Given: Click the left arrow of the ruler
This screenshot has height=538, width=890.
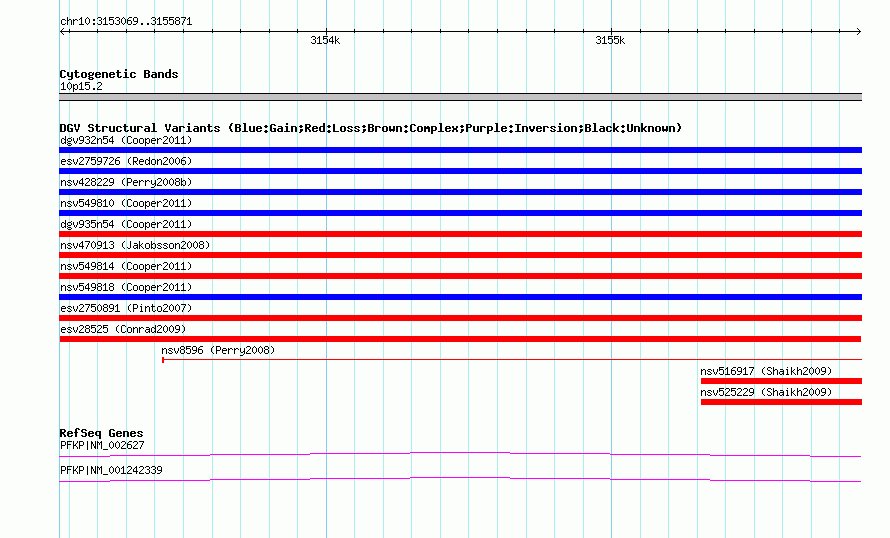Looking at the screenshot, I should tap(63, 32).
